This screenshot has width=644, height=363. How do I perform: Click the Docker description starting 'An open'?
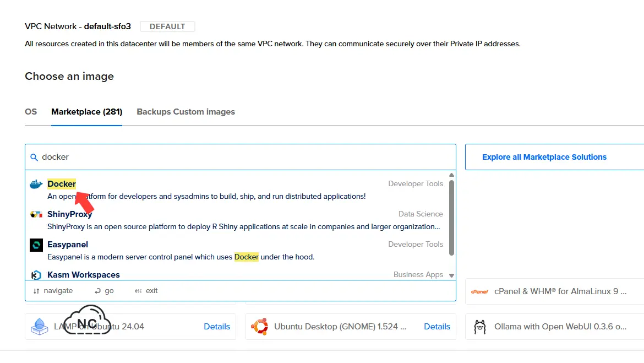tap(206, 197)
